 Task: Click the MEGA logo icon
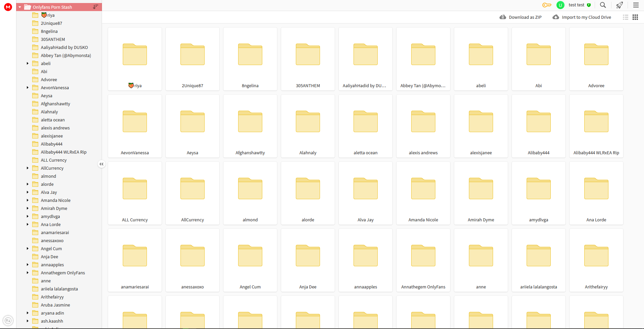pos(8,7)
